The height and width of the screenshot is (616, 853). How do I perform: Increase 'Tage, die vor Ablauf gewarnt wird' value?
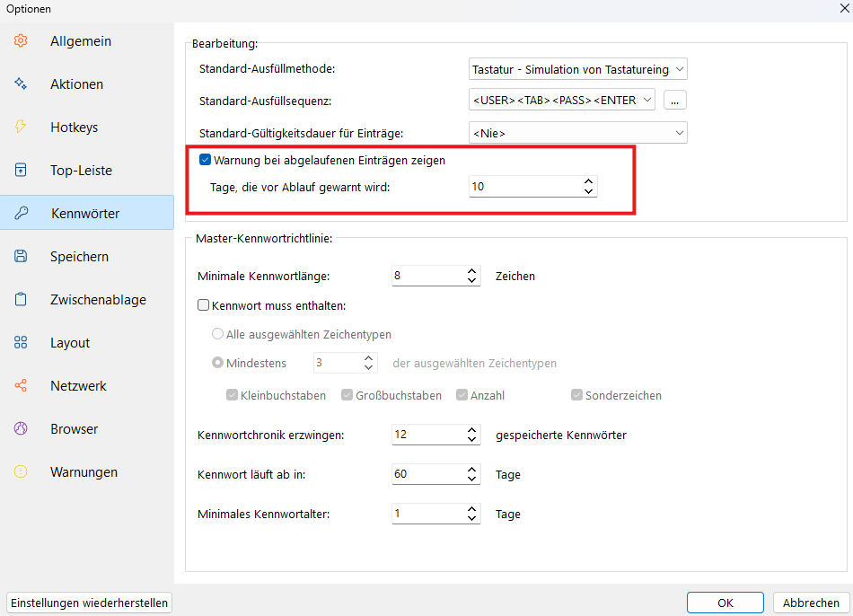pos(589,181)
